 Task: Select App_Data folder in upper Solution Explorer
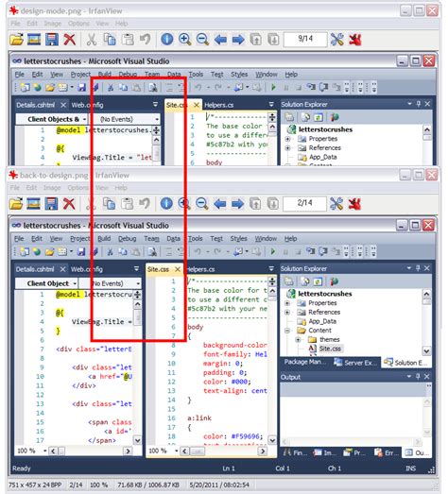[322, 157]
